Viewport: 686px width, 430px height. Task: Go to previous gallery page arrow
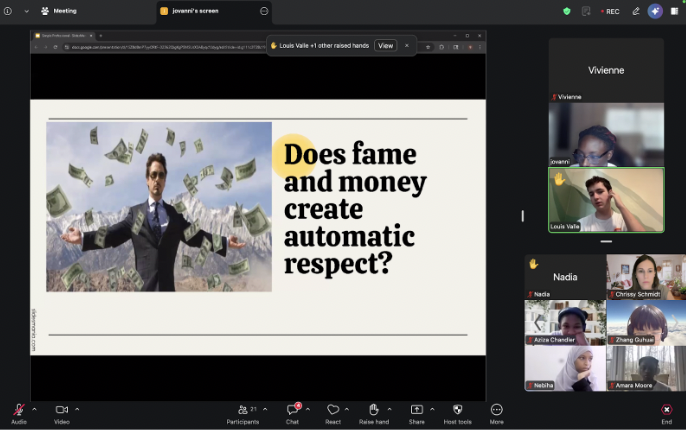click(x=538, y=323)
